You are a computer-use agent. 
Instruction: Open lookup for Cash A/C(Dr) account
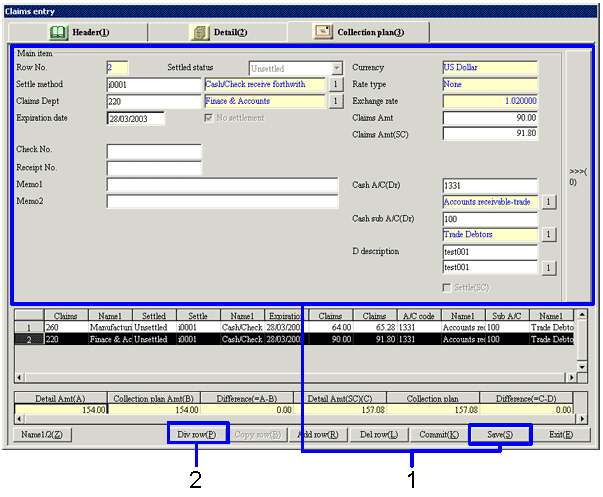tap(549, 202)
